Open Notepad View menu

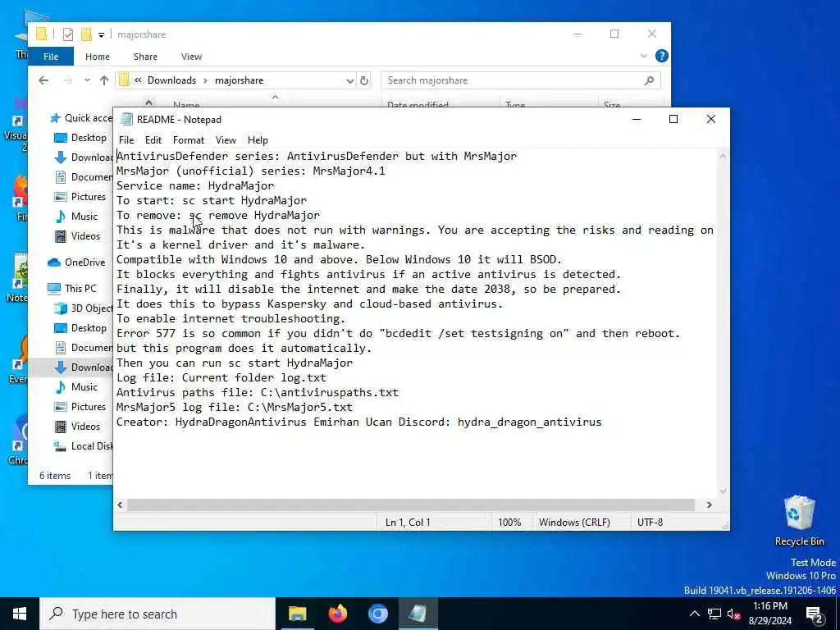(x=226, y=139)
